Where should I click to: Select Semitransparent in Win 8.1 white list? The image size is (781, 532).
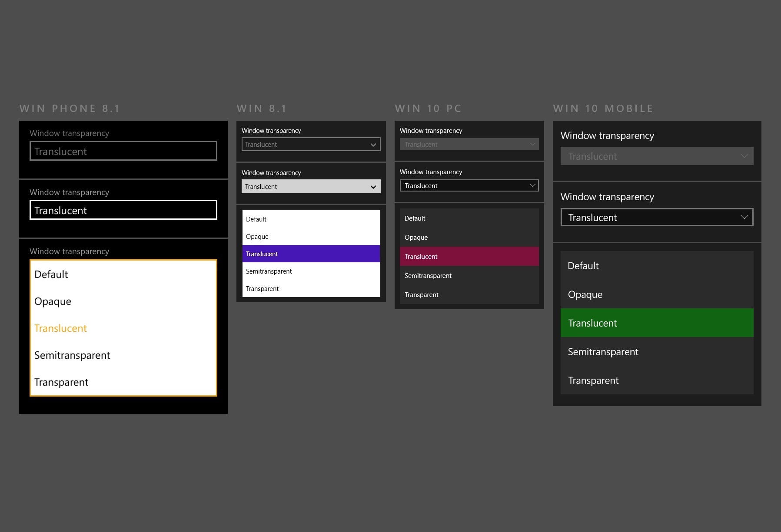311,271
